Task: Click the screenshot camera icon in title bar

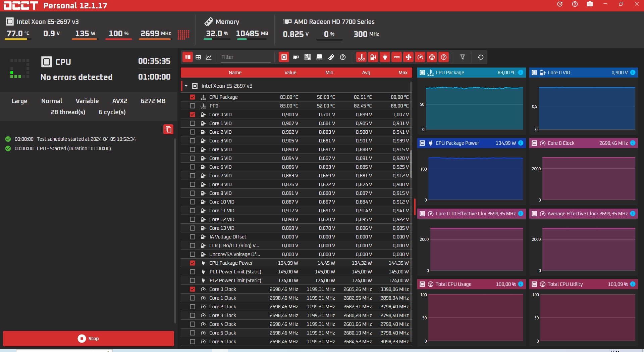Action: pos(590,4)
